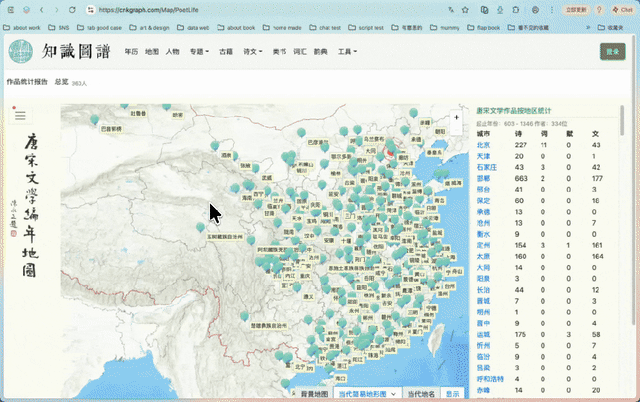Expand the 专题 dropdown menu

click(x=199, y=51)
